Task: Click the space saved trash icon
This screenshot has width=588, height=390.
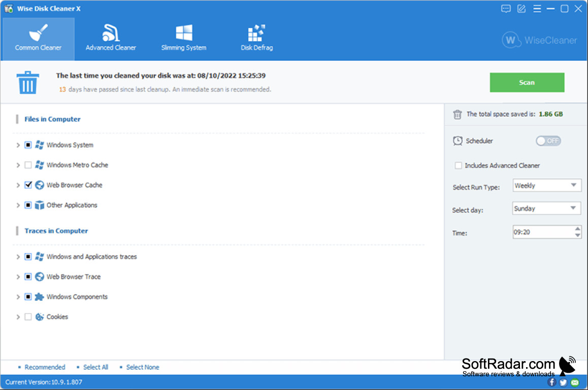Action: coord(457,114)
